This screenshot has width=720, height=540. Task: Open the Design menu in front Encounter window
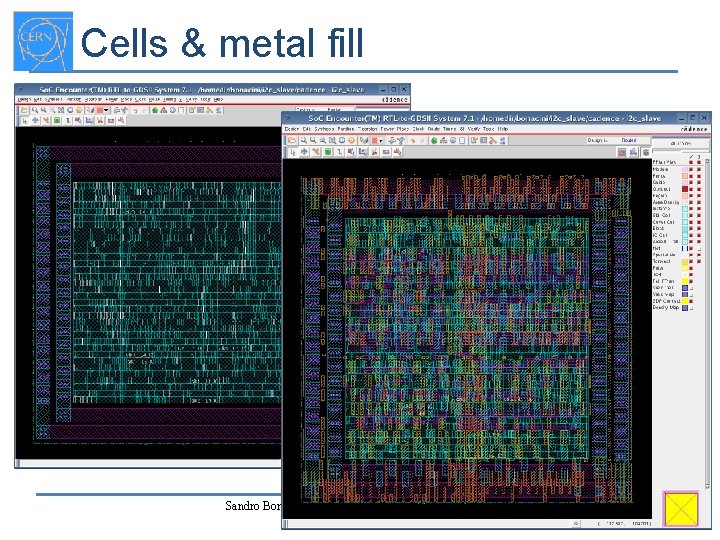tap(292, 129)
